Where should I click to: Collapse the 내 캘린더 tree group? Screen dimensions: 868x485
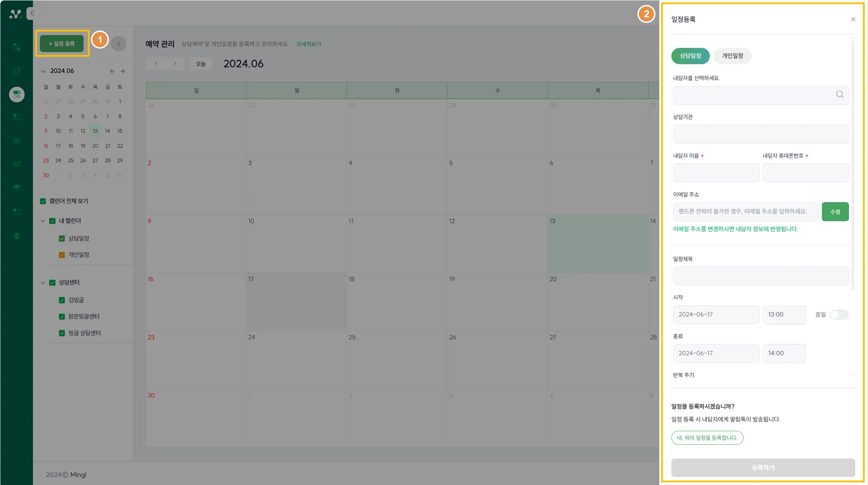click(x=43, y=221)
